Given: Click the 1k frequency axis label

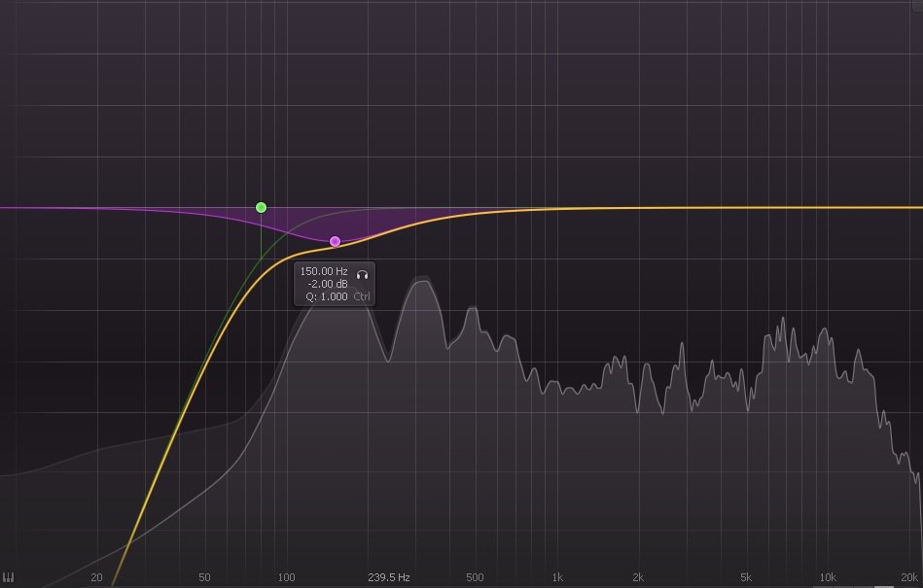Looking at the screenshot, I should (560, 576).
